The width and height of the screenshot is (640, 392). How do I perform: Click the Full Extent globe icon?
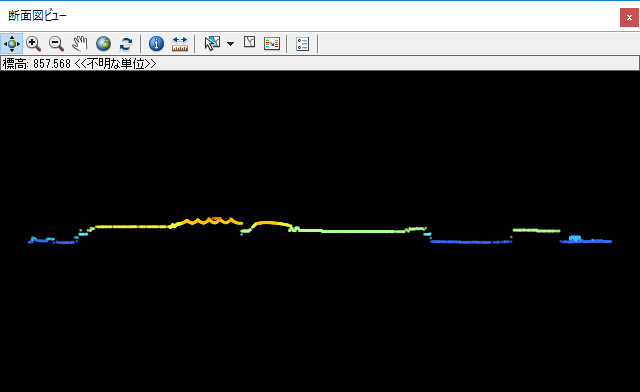click(103, 43)
